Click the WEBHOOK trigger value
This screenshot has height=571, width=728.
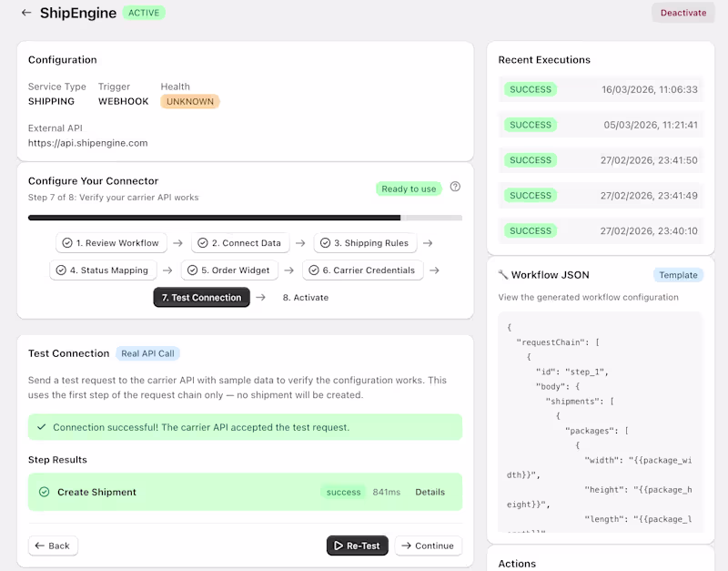click(x=124, y=101)
